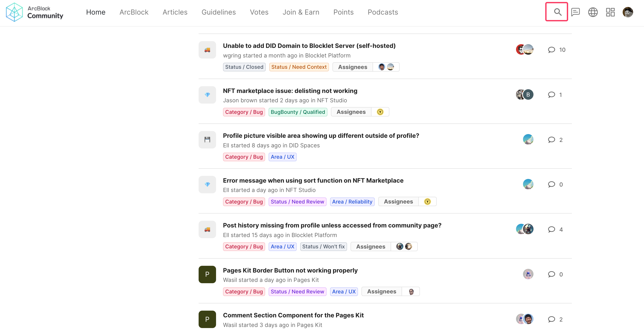Open 'Pages Kit Border Button not working properly'
The width and height of the screenshot is (644, 330).
click(290, 270)
